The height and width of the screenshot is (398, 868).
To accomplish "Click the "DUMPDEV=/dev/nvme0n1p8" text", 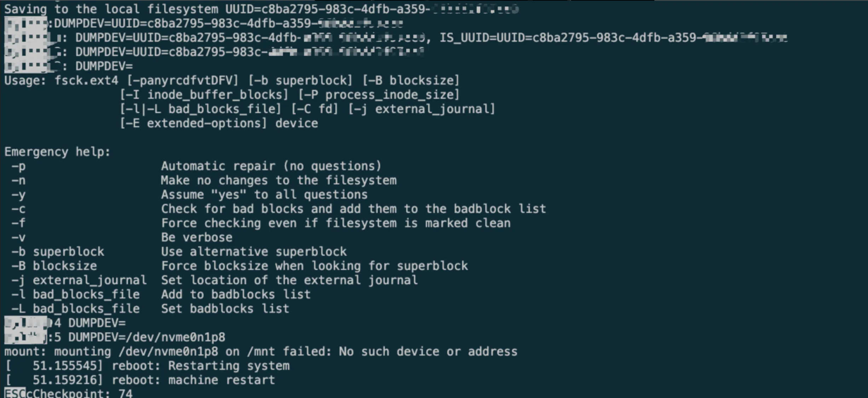I will (x=146, y=337).
